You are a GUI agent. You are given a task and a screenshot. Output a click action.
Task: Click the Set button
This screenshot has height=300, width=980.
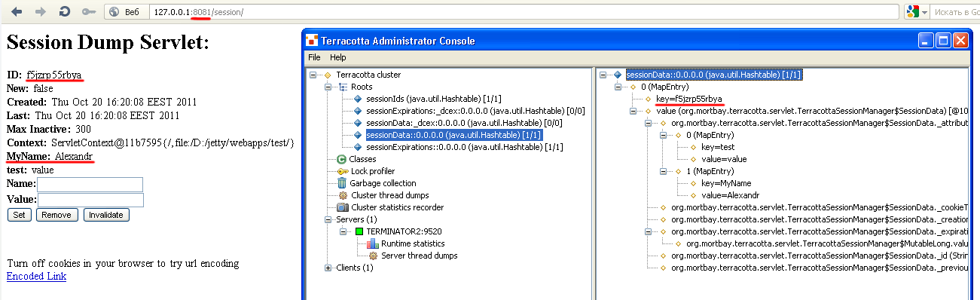click(20, 215)
